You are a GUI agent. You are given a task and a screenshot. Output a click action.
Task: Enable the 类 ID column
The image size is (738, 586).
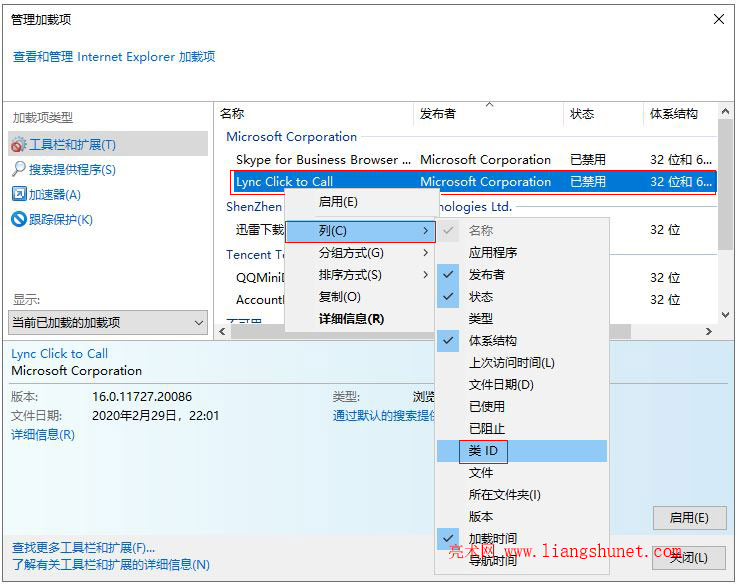(522, 451)
